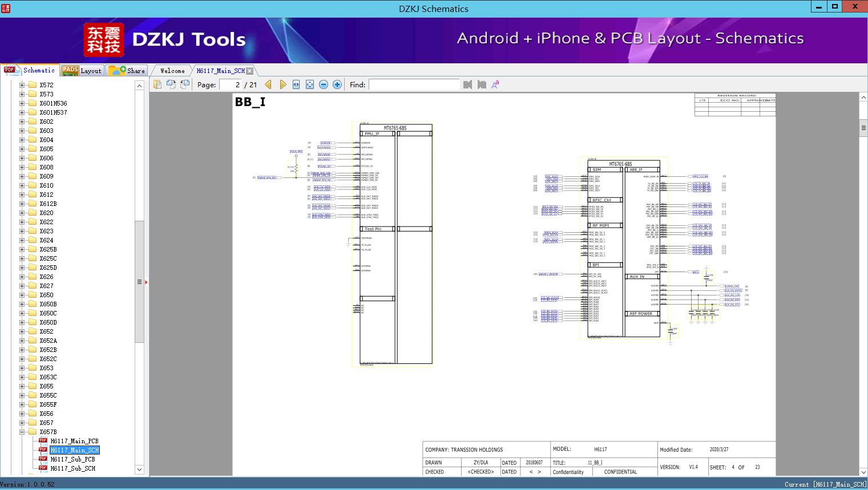
Task: Click the Find text input field
Action: pyautogui.click(x=414, y=84)
